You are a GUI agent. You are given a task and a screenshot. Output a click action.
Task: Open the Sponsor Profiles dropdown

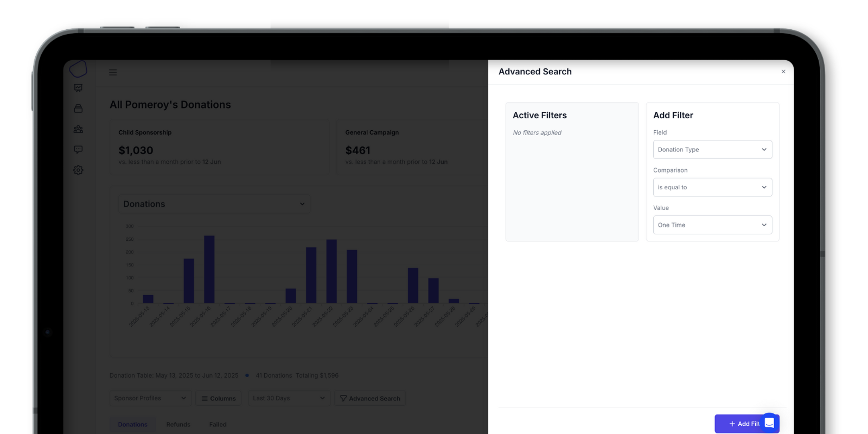(150, 398)
